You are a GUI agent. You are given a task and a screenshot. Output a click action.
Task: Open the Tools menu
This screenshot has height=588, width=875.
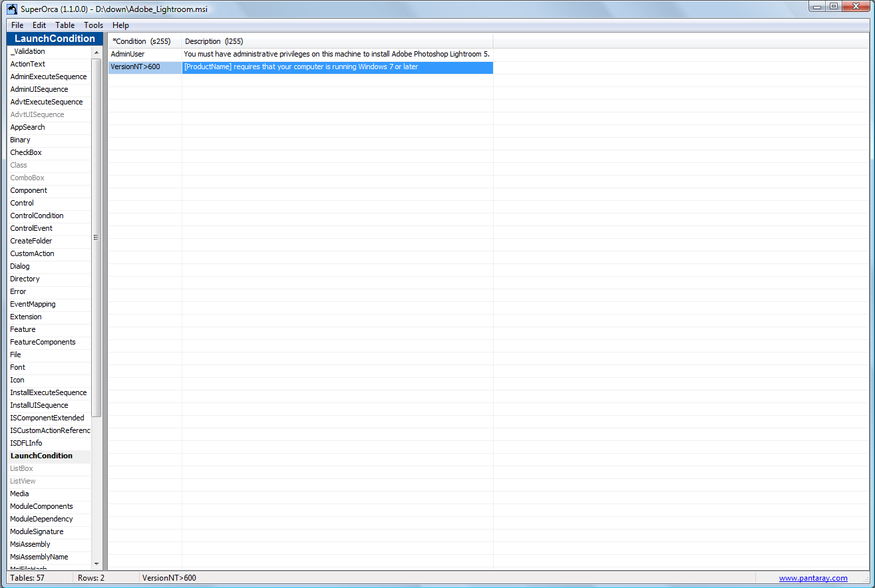pyautogui.click(x=94, y=25)
